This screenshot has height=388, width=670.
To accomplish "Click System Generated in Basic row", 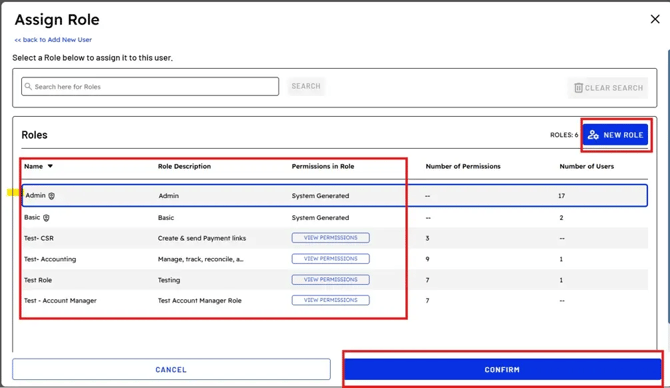I will tap(320, 218).
